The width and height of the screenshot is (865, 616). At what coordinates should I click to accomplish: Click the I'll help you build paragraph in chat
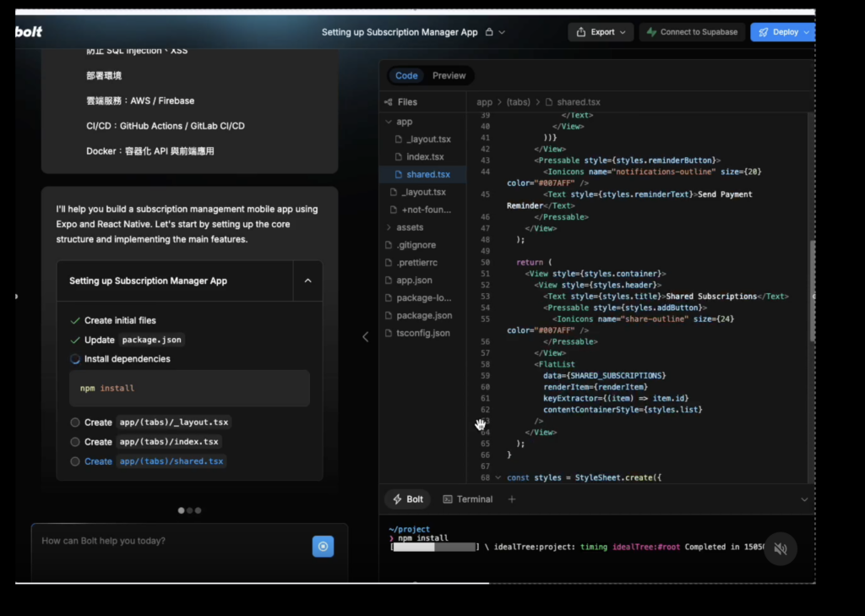(187, 224)
